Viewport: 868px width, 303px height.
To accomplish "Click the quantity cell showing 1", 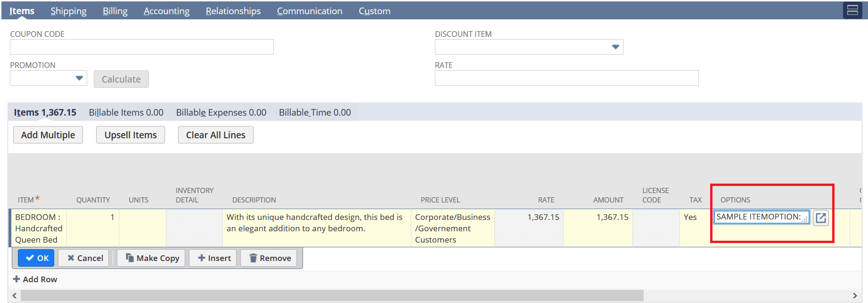I will [x=93, y=228].
